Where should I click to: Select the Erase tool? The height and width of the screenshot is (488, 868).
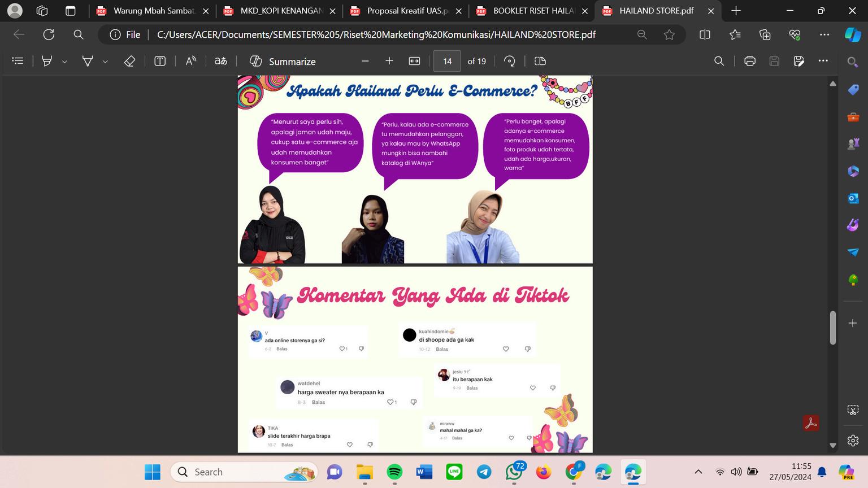click(x=129, y=61)
